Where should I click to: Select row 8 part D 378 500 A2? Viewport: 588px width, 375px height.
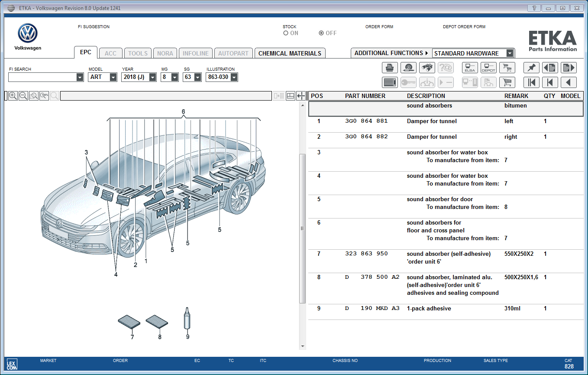click(446, 289)
